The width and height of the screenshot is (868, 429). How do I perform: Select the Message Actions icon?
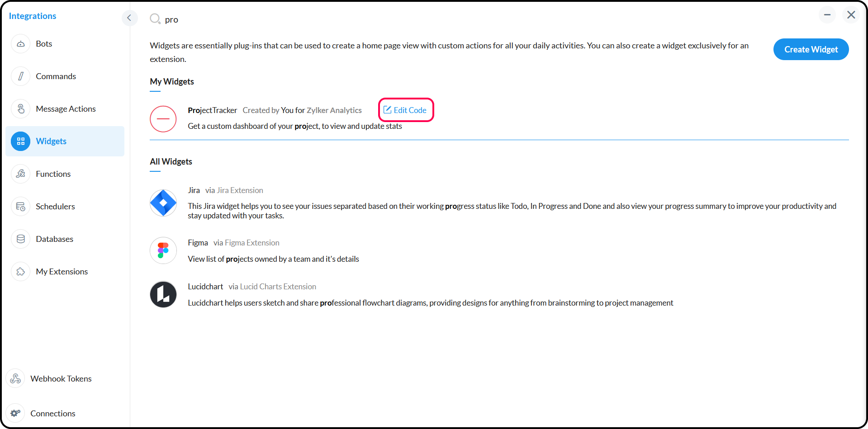click(x=21, y=109)
